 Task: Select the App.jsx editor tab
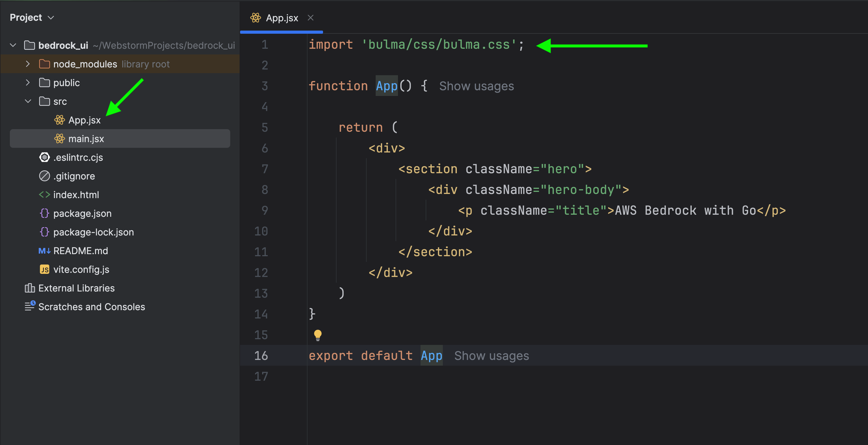(x=282, y=18)
